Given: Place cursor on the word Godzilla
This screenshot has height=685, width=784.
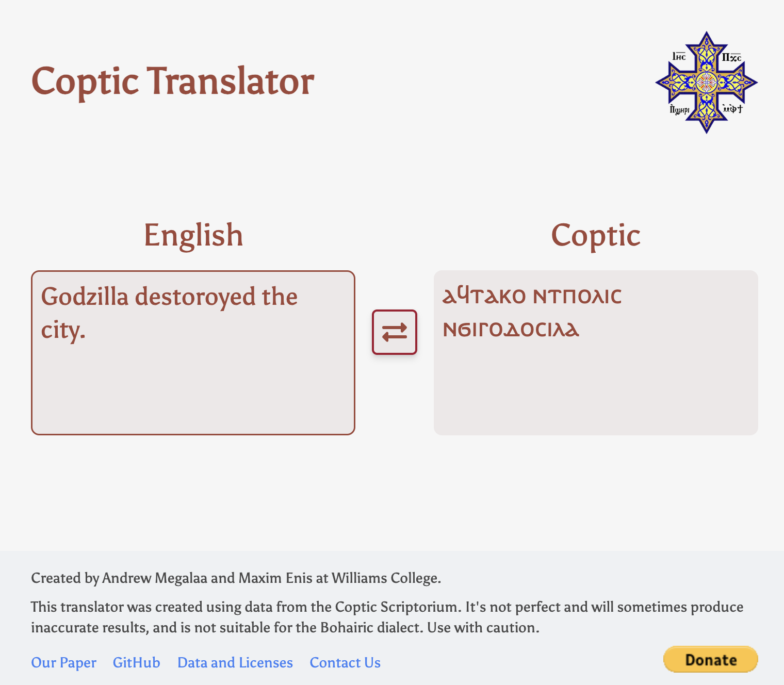Looking at the screenshot, I should coord(85,297).
